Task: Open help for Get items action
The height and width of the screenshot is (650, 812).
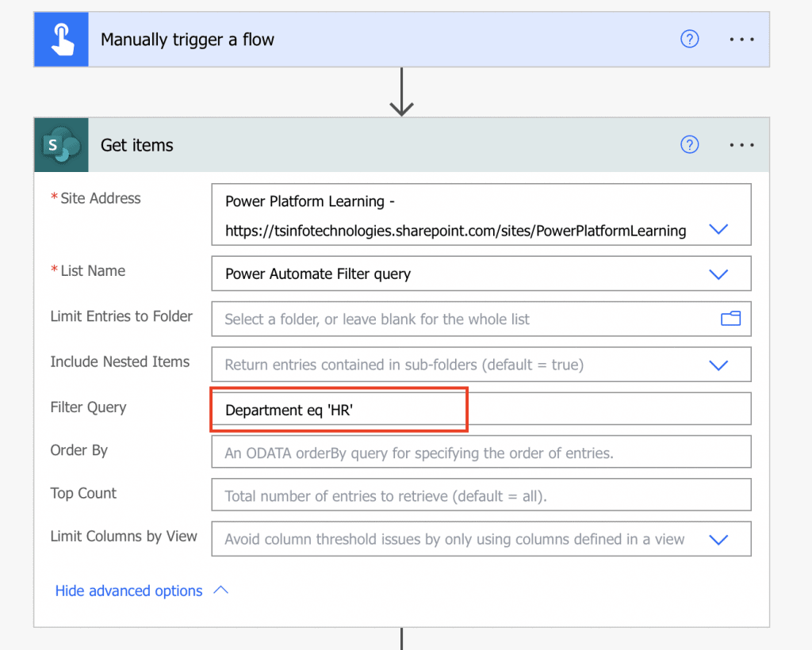Action: point(689,144)
